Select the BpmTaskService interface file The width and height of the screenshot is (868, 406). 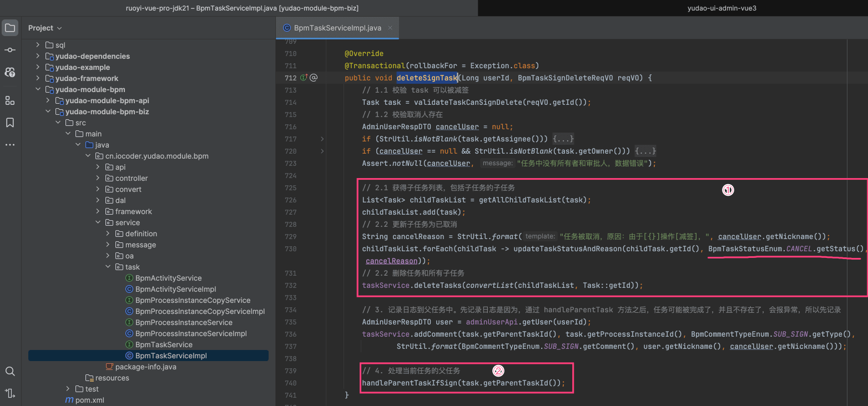pyautogui.click(x=164, y=344)
